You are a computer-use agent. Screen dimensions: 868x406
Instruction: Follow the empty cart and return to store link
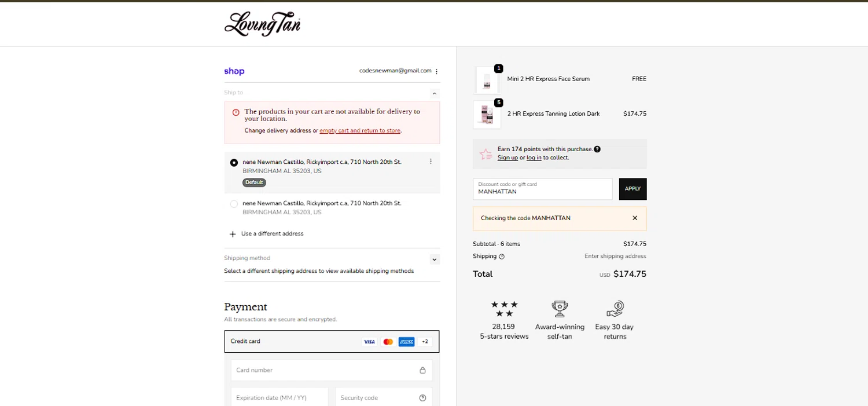(360, 131)
